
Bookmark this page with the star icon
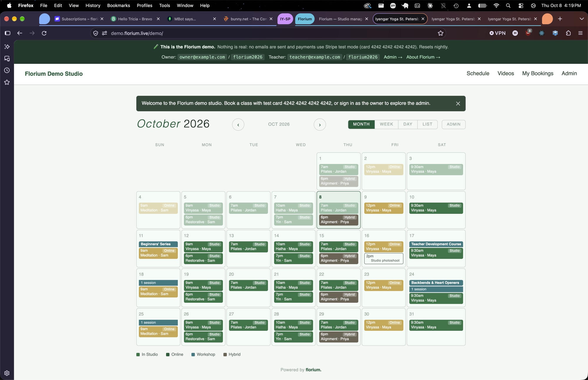(440, 33)
